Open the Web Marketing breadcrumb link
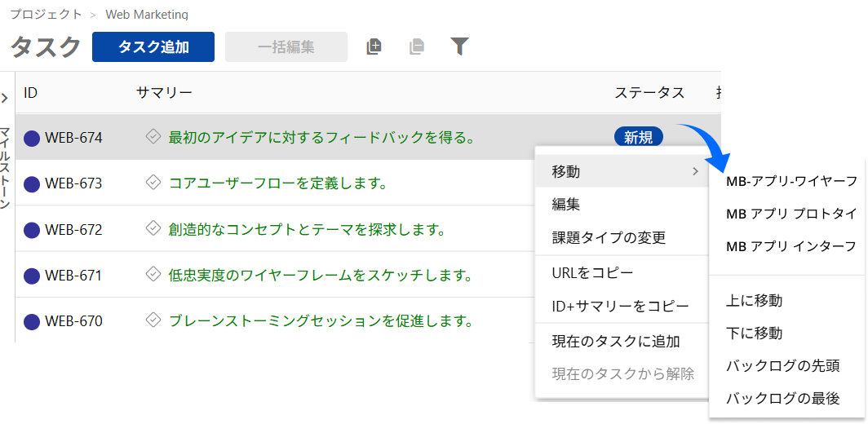Image resolution: width=868 pixels, height=424 pixels. [x=147, y=15]
